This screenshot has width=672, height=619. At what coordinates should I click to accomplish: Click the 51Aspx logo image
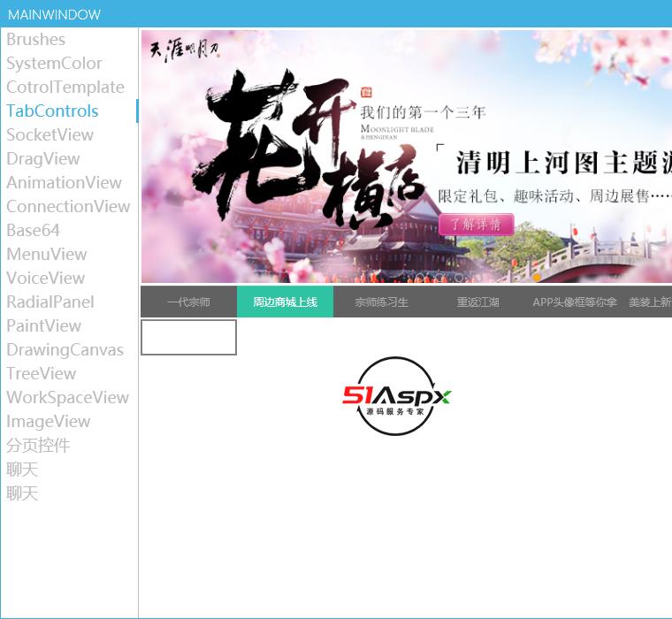396,396
